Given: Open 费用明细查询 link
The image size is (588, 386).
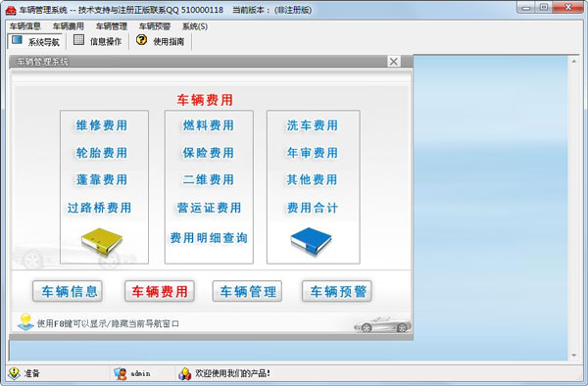Looking at the screenshot, I should 209,238.
